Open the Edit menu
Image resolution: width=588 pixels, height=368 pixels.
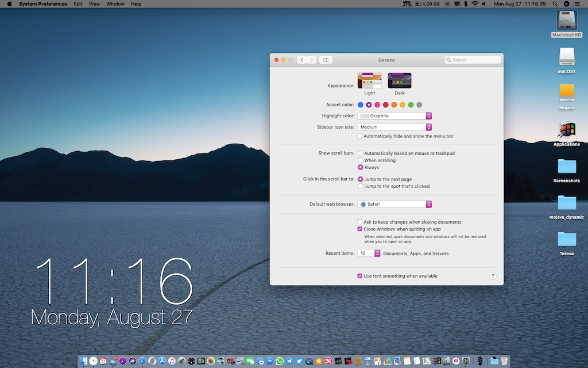click(x=78, y=4)
